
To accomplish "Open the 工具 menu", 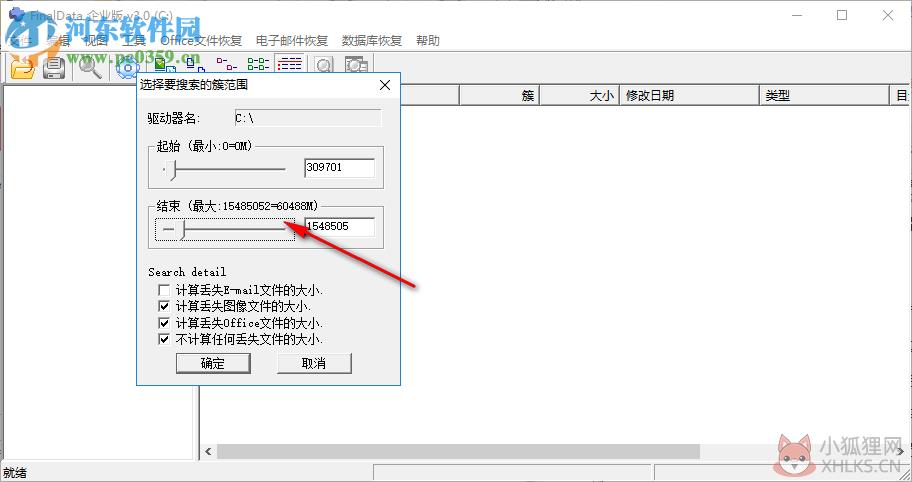I will 134,41.
